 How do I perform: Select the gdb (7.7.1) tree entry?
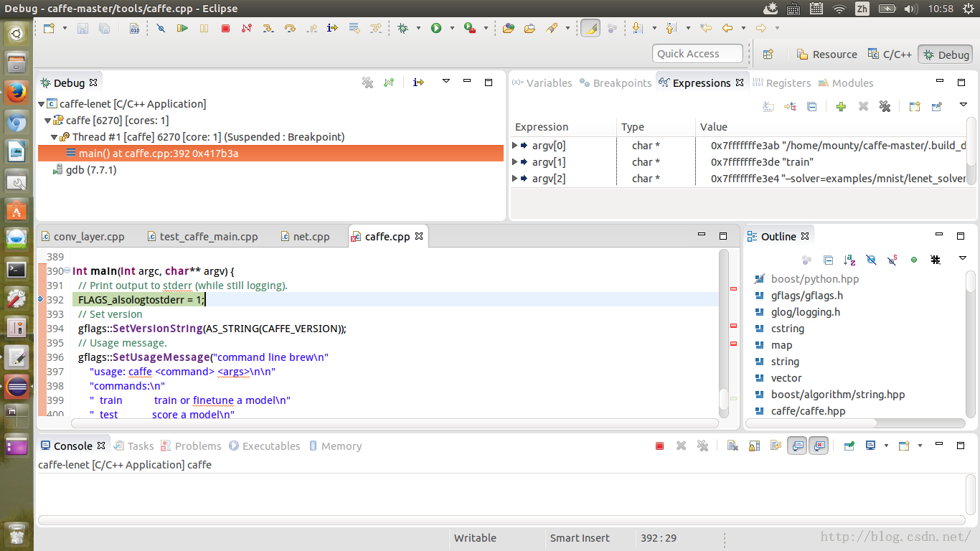click(85, 170)
